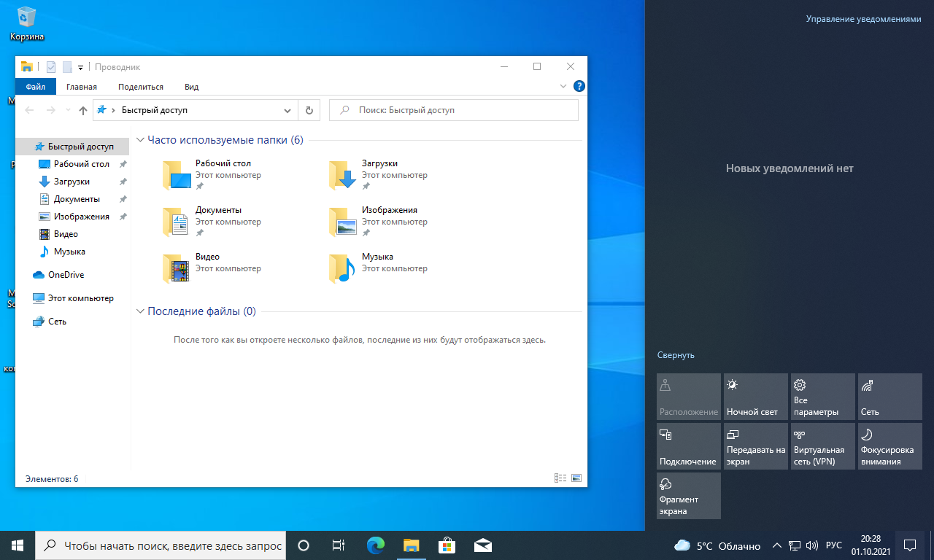Viewport: 934px width, 560px height.
Task: Click the refresh button in address bar
Action: pyautogui.click(x=309, y=110)
